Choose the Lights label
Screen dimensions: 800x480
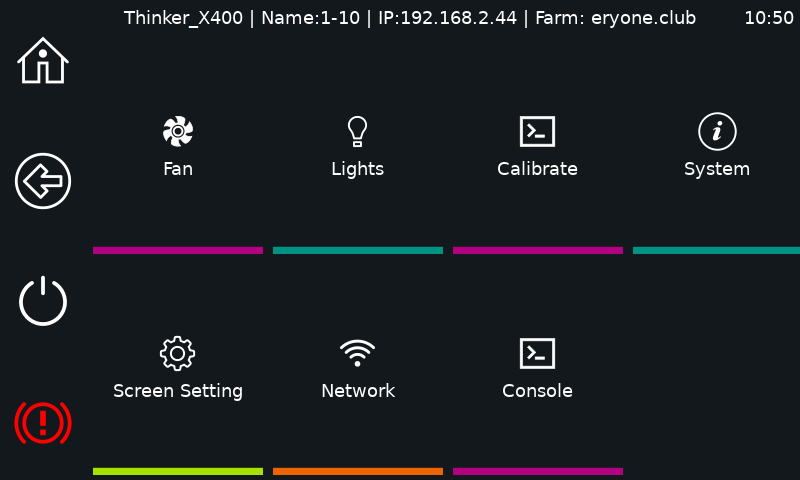pos(357,169)
